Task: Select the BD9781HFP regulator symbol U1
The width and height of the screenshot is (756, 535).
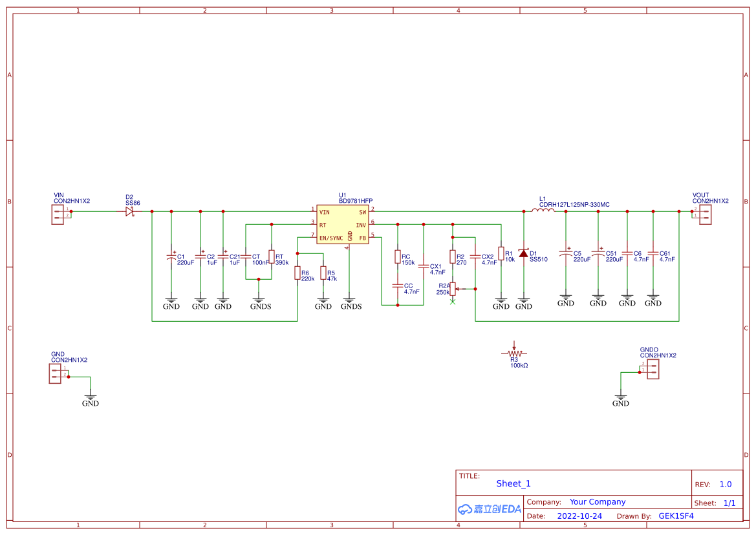Action: [x=342, y=223]
